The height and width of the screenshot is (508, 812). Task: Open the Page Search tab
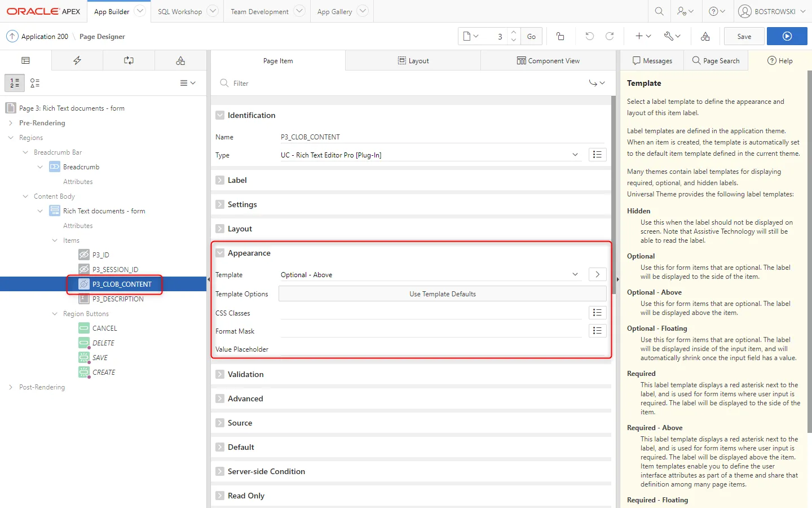tap(716, 60)
